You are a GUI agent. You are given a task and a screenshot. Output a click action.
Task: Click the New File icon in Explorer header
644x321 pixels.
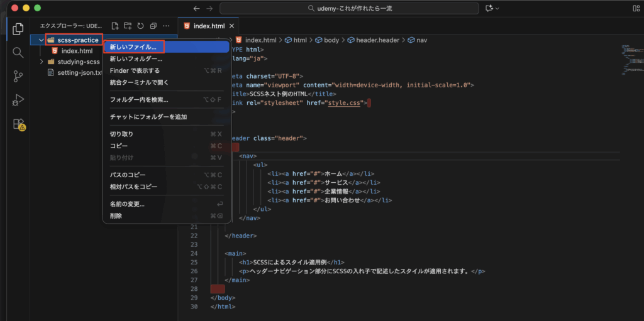[115, 26]
